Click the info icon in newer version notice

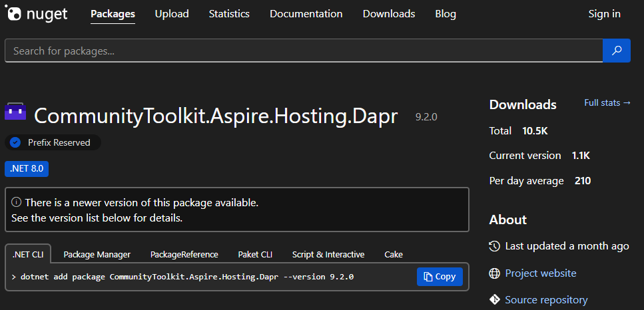[16, 202]
